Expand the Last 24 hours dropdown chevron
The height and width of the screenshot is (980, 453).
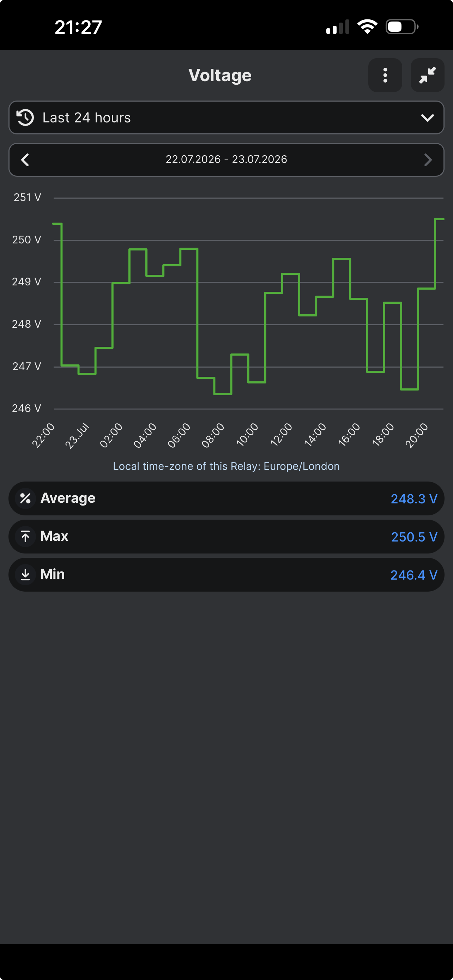[428, 117]
